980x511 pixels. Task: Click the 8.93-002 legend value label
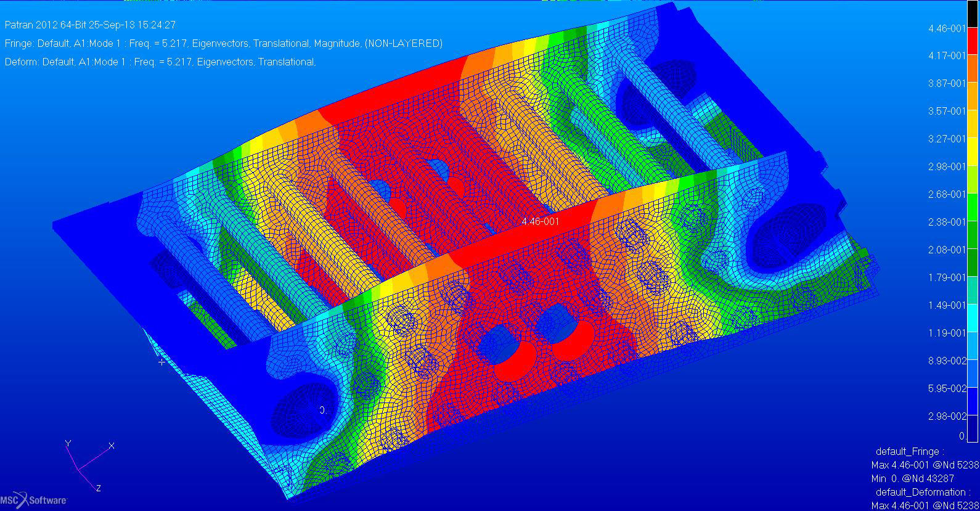(x=947, y=361)
